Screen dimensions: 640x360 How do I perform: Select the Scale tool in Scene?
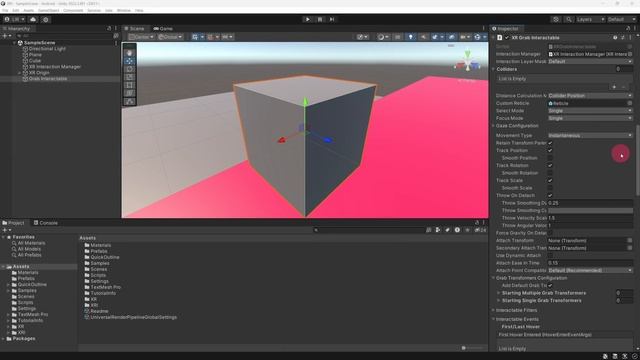(129, 77)
